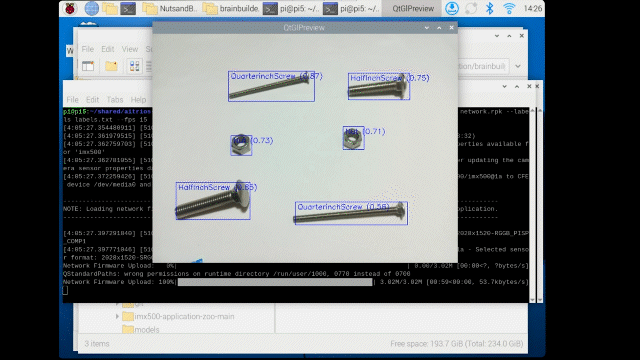Click the new window toolbar icon in file manager
The width and height of the screenshot is (640, 360).
[88, 66]
